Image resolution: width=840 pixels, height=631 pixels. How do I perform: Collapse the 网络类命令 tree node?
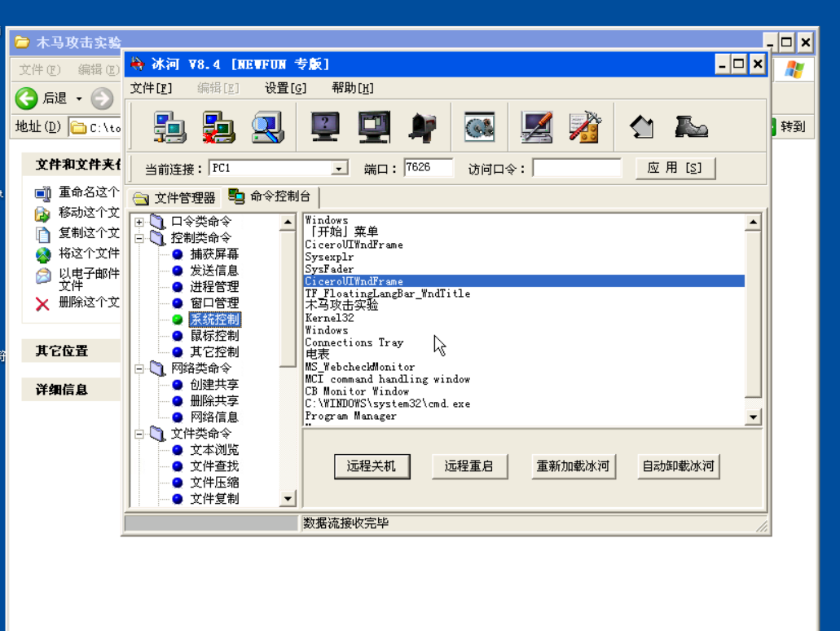tap(139, 368)
